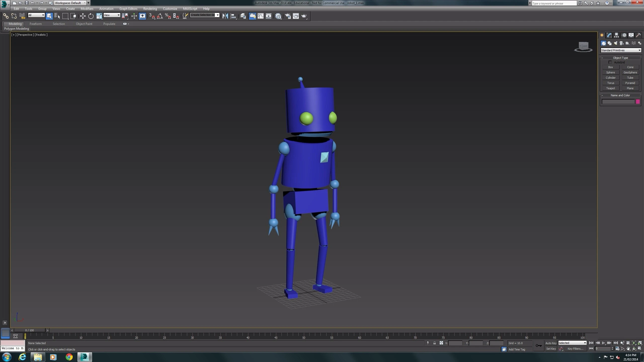Open the Select by Name dialog

pos(57,16)
